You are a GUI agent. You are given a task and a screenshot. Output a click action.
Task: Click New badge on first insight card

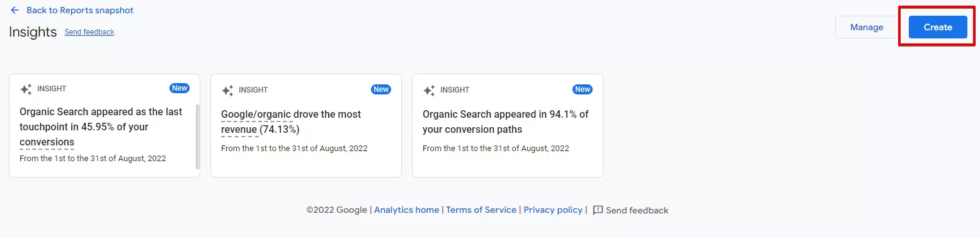(179, 88)
